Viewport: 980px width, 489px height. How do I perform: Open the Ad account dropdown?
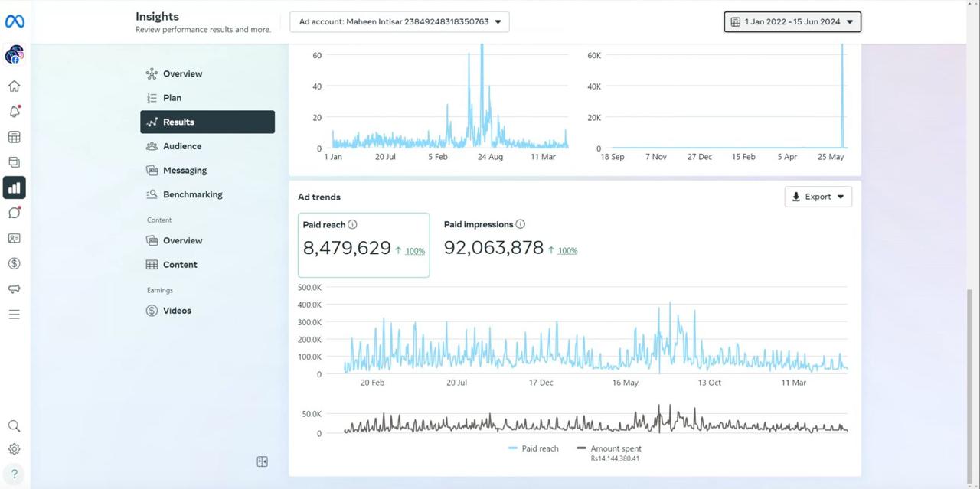pyautogui.click(x=399, y=21)
